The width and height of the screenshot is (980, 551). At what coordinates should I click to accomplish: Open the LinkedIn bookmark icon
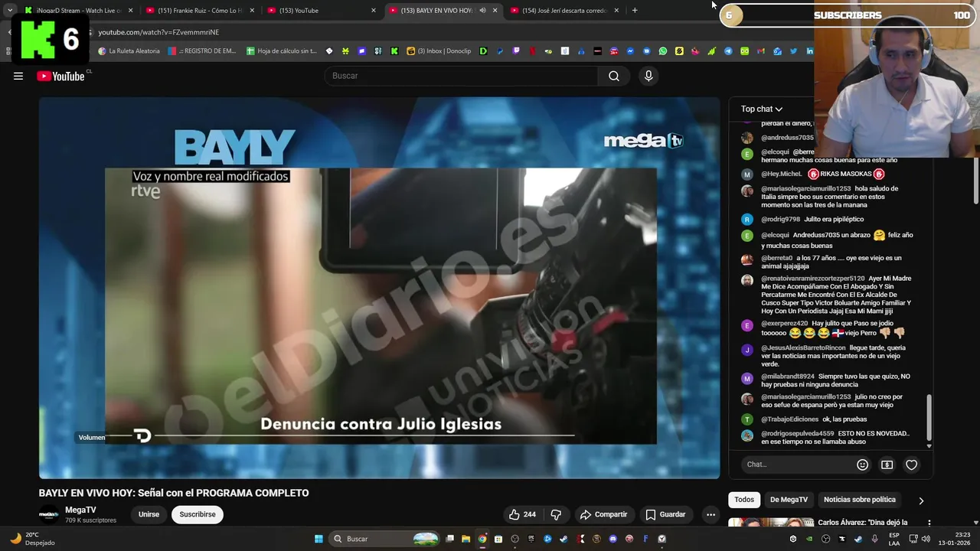point(809,51)
